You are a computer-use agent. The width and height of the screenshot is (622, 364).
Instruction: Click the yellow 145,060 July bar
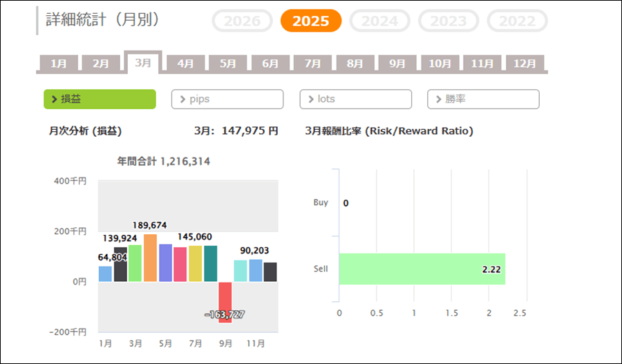[x=196, y=263]
